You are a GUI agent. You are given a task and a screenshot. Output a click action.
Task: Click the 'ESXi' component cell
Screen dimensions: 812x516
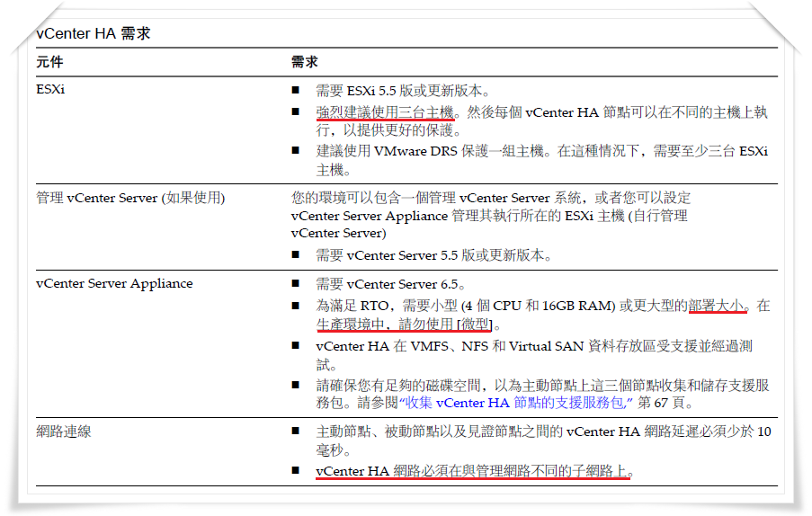[x=50, y=90]
